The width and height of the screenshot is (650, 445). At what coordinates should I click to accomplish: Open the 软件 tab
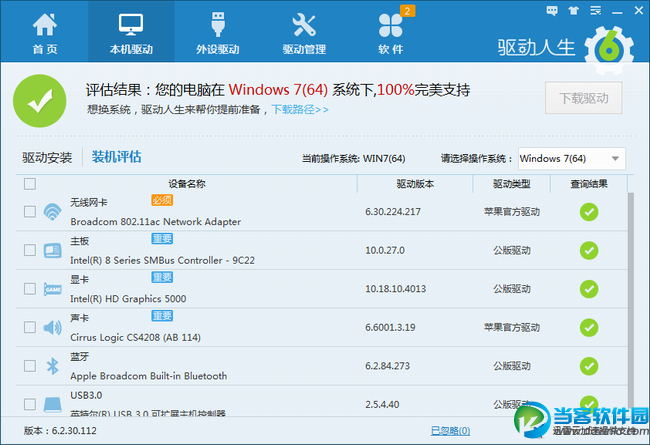pos(390,33)
